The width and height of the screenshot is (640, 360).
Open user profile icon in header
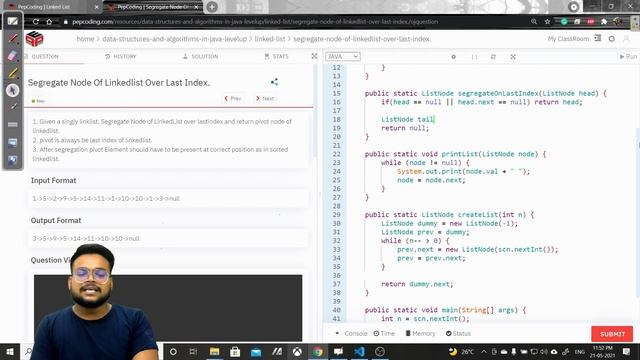click(626, 39)
